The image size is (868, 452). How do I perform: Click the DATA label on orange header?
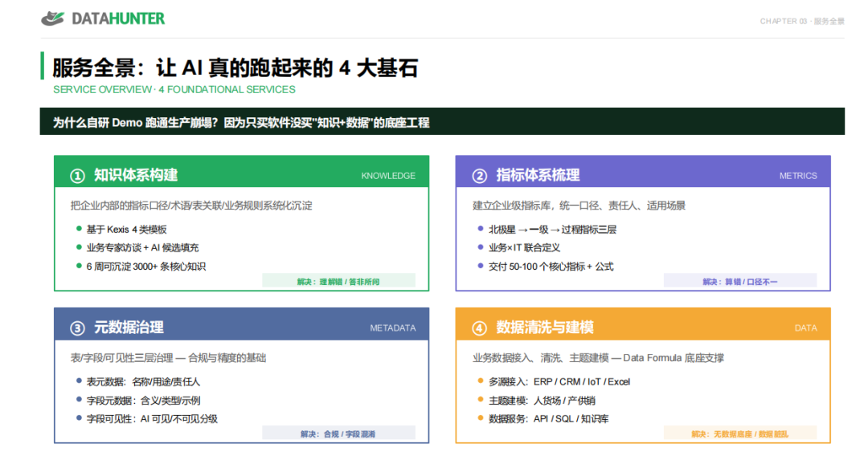coord(805,328)
